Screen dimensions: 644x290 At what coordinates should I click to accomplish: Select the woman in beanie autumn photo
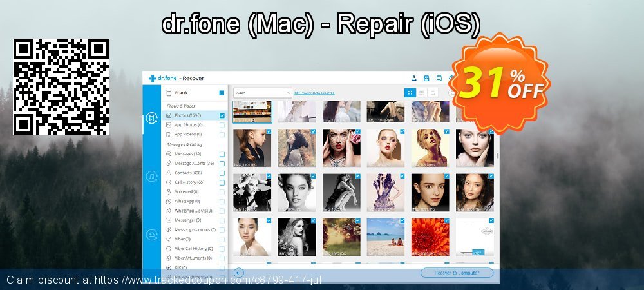[x=296, y=148]
